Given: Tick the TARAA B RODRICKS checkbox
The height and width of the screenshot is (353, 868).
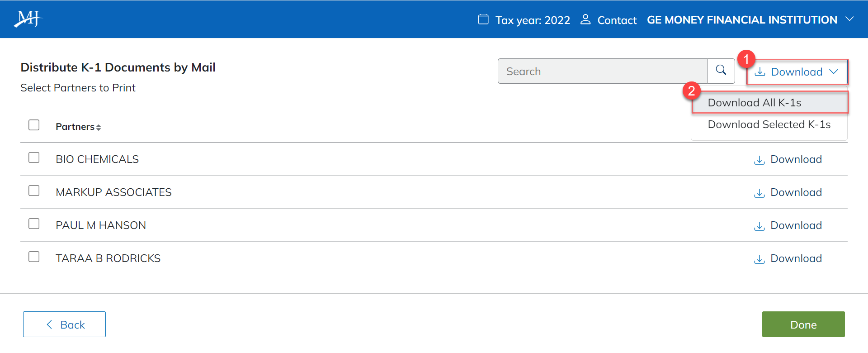Looking at the screenshot, I should [x=34, y=257].
